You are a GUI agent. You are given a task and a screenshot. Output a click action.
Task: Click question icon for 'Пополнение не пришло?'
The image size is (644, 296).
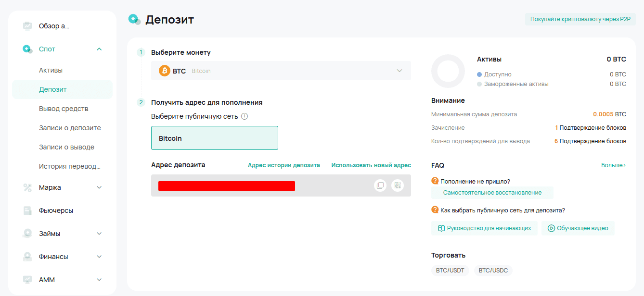click(435, 181)
